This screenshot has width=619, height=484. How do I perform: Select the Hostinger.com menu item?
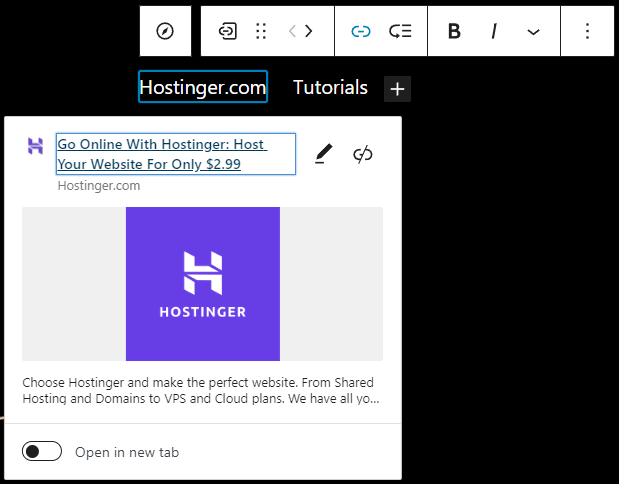203,88
